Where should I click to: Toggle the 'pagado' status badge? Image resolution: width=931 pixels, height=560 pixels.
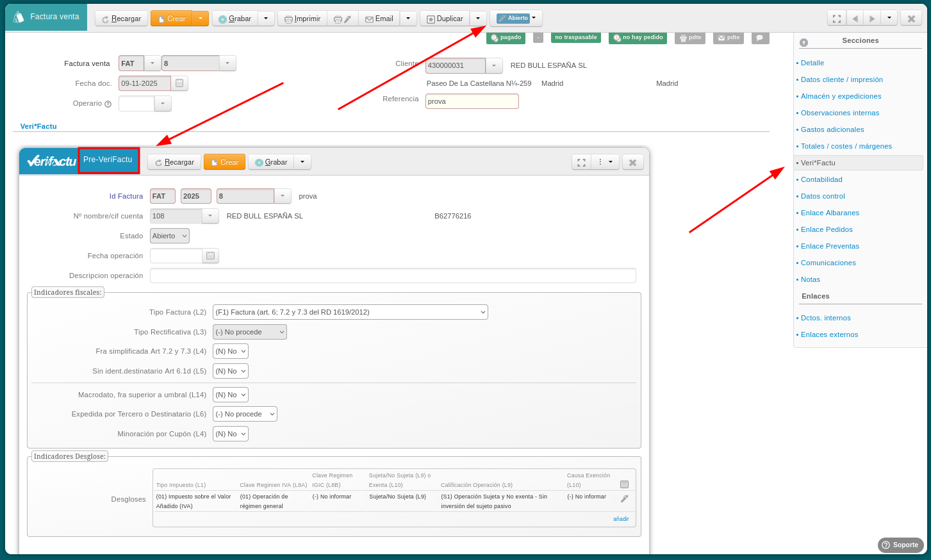point(506,38)
